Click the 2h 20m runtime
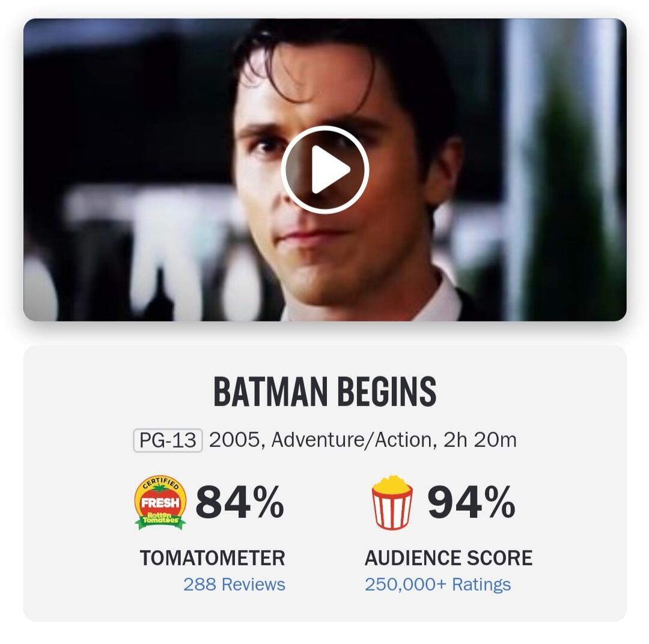This screenshot has height=644, width=649. click(x=480, y=440)
